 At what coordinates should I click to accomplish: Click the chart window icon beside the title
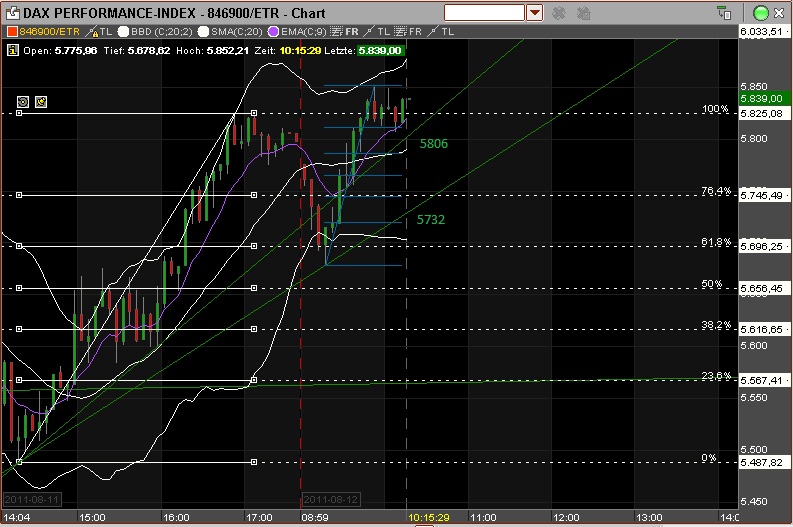pyautogui.click(x=13, y=13)
